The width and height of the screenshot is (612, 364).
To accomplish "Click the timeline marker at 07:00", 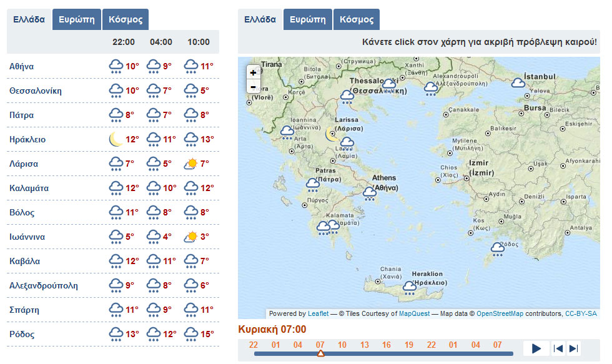I will 321,353.
